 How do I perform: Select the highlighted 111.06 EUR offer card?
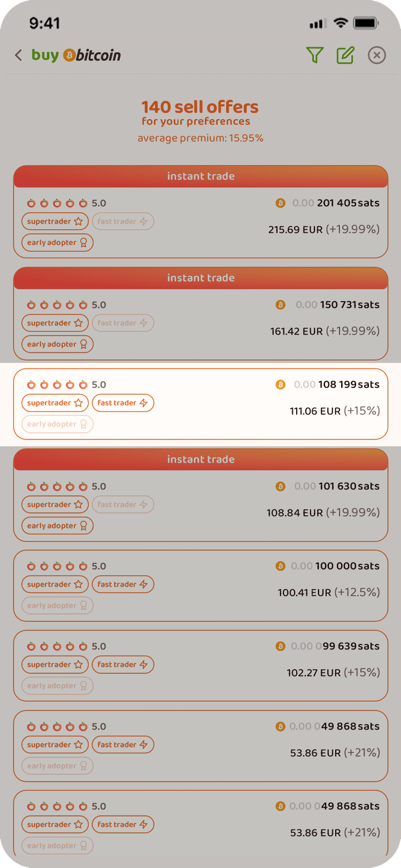[x=200, y=404]
